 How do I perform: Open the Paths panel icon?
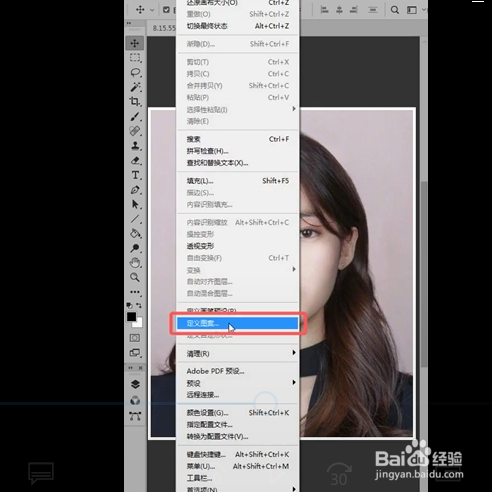(135, 416)
